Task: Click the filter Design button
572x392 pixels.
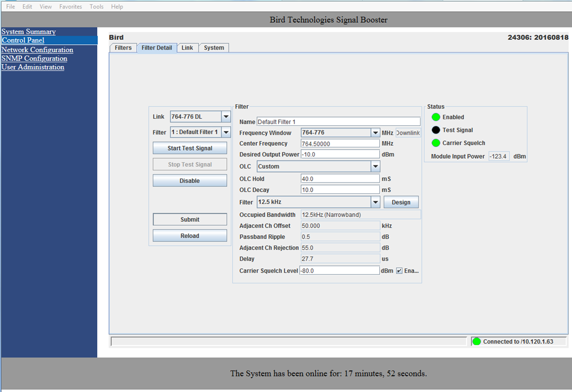Action: (401, 202)
